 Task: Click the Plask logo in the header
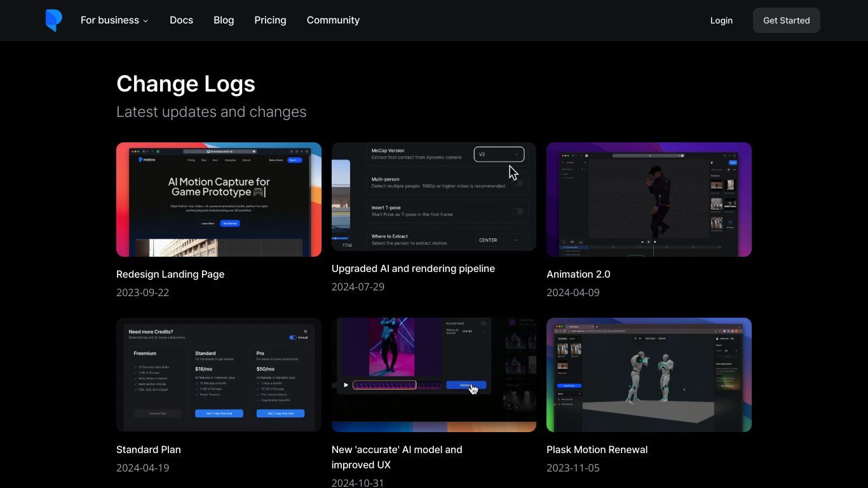tap(54, 20)
